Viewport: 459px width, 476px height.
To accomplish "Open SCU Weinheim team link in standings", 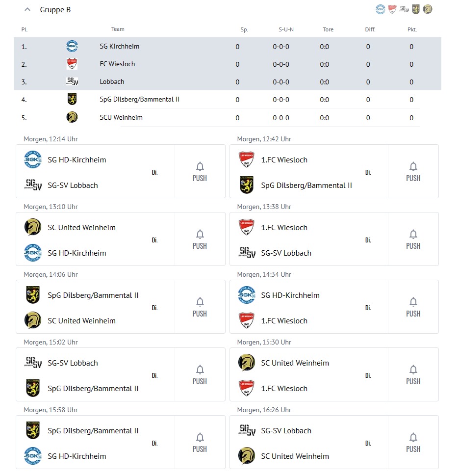I will click(x=121, y=118).
